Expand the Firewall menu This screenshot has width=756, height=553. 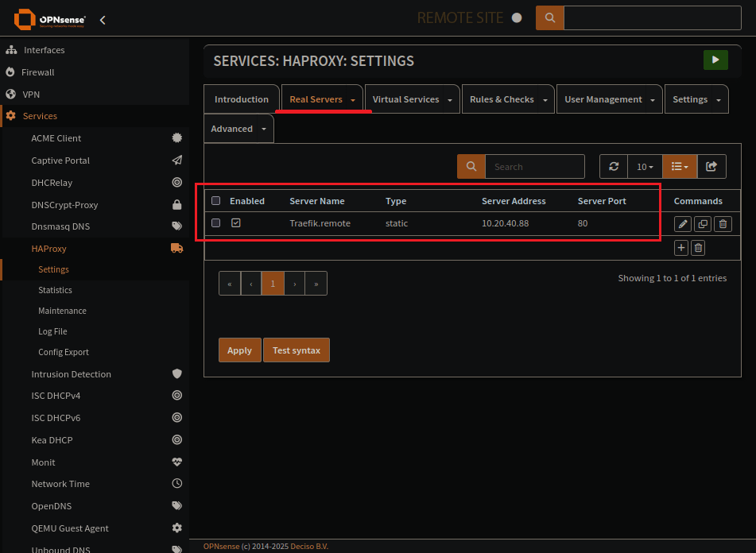click(x=37, y=72)
